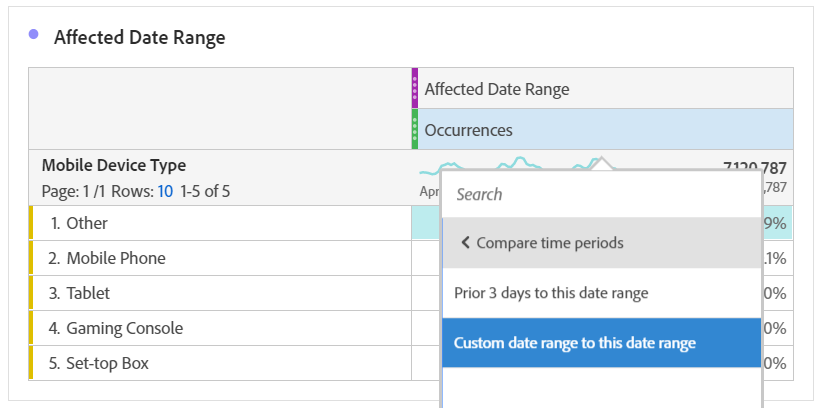Click the Search field in the popup menu
This screenshot has width=819, height=408.
tap(600, 194)
